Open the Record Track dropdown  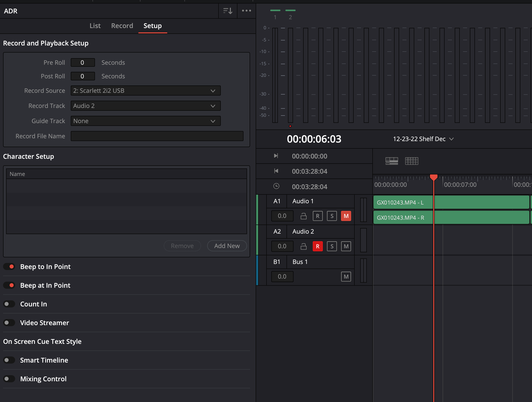click(x=146, y=106)
